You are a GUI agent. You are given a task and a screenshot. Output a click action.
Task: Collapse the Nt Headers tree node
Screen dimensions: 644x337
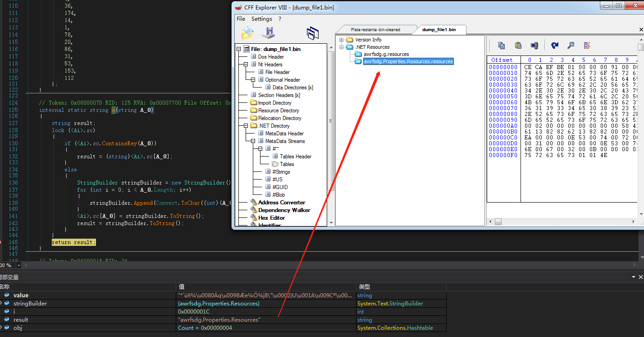[246, 65]
